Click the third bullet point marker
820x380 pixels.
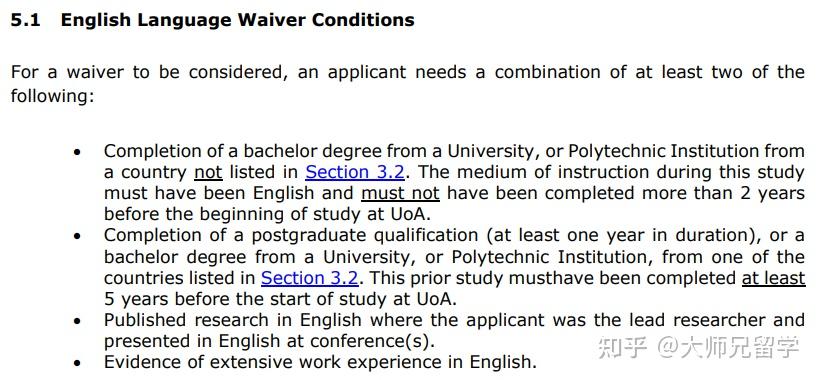(77, 321)
